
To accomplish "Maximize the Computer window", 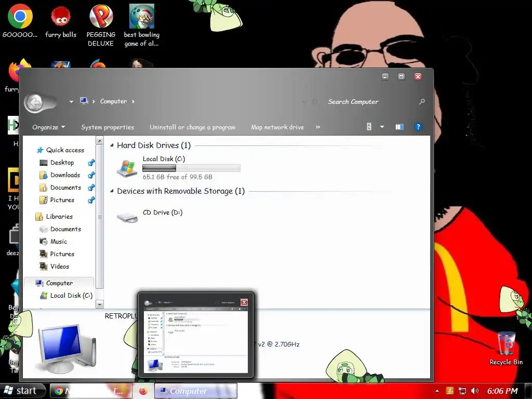I will click(x=401, y=77).
